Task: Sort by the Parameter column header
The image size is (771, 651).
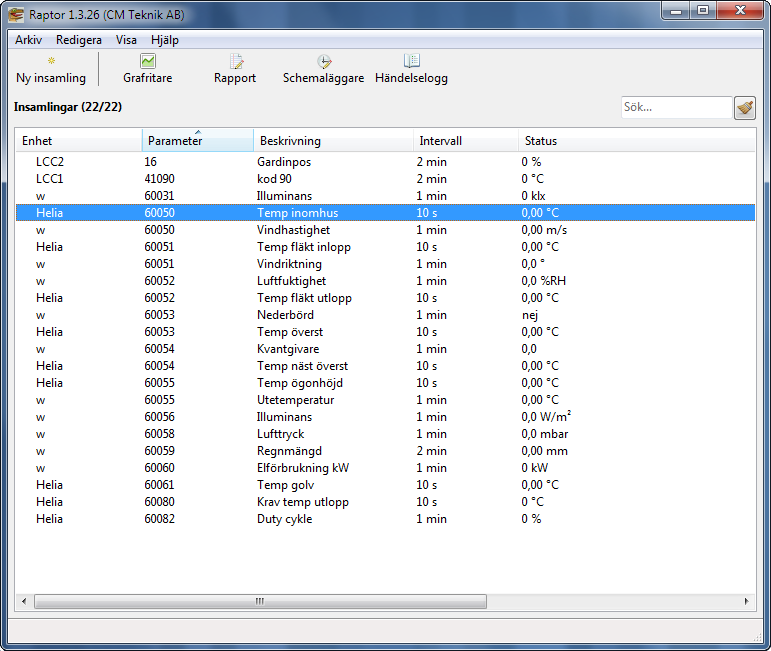Action: [x=198, y=141]
